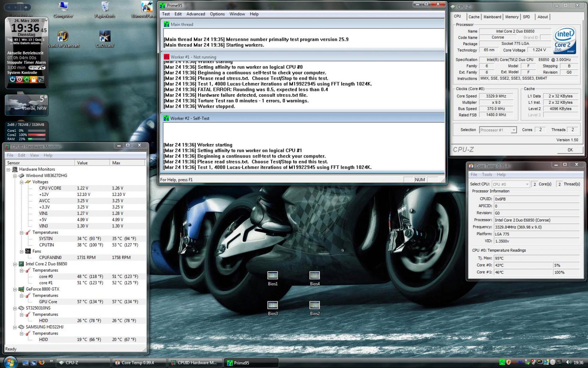Switch to CPUID Hardware Monitor taskbar button
The image size is (588, 368).
click(x=195, y=363)
